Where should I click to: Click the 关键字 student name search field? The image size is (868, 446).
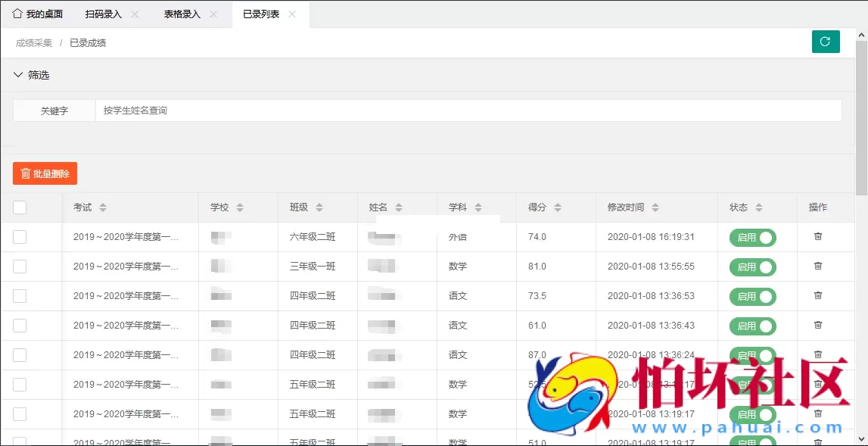coord(303,110)
